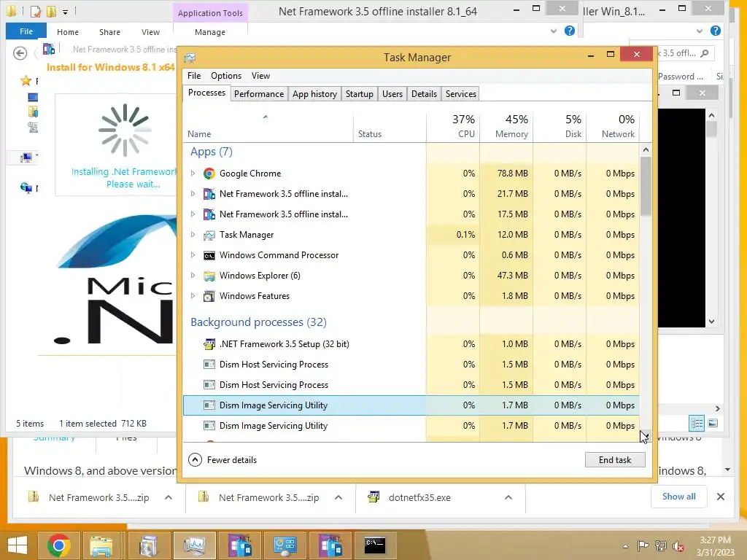Close the Chrome downloads bar

(720, 497)
